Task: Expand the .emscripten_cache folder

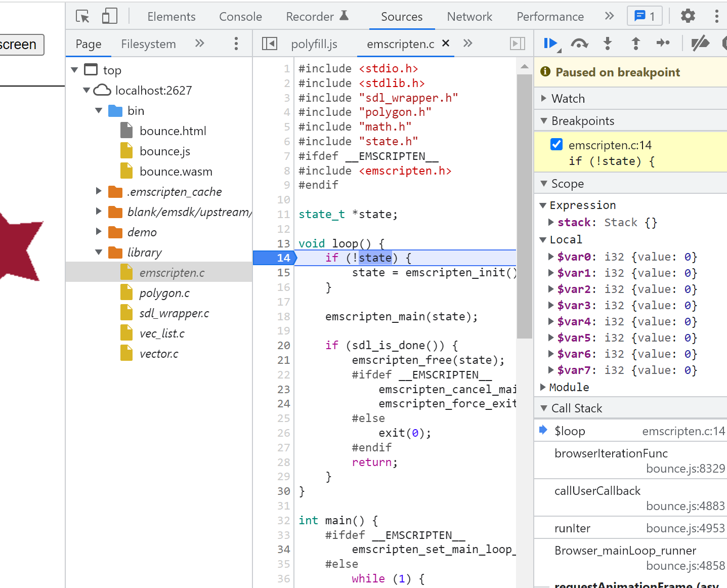Action: click(99, 191)
